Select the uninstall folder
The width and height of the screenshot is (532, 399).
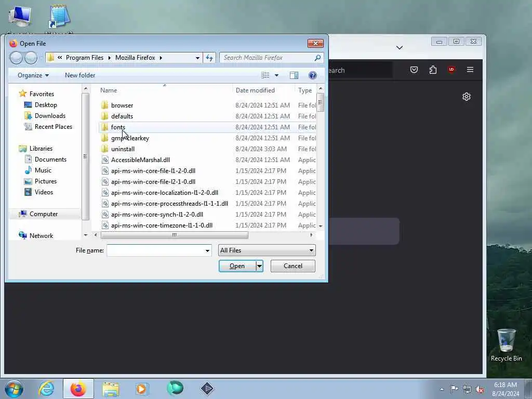click(123, 149)
